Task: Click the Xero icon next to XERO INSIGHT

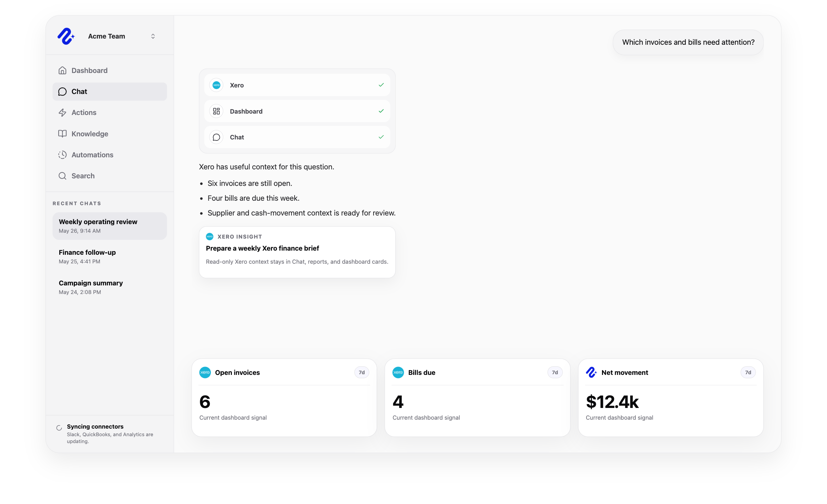Action: click(210, 237)
